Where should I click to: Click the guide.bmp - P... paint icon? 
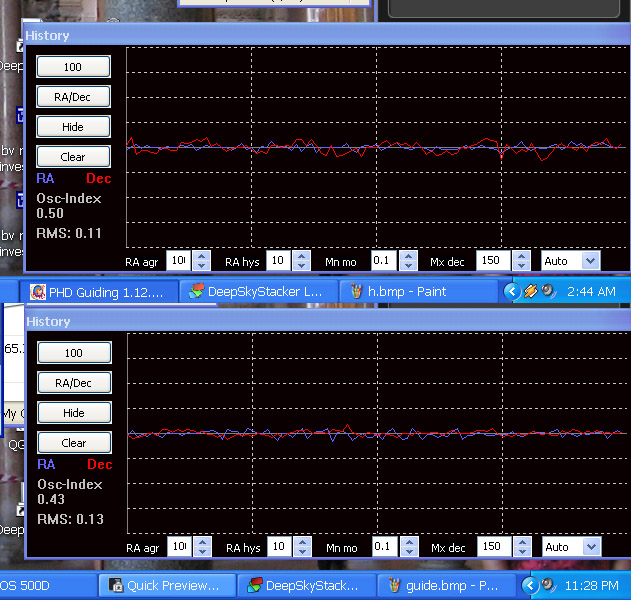point(394,585)
